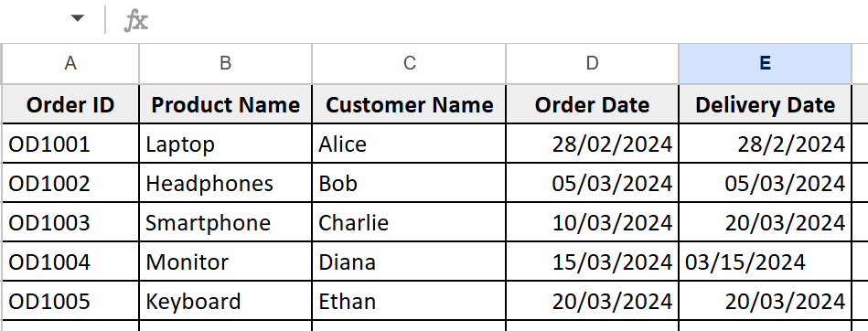Select column C header
Image resolution: width=868 pixels, height=331 pixels.
coord(409,64)
